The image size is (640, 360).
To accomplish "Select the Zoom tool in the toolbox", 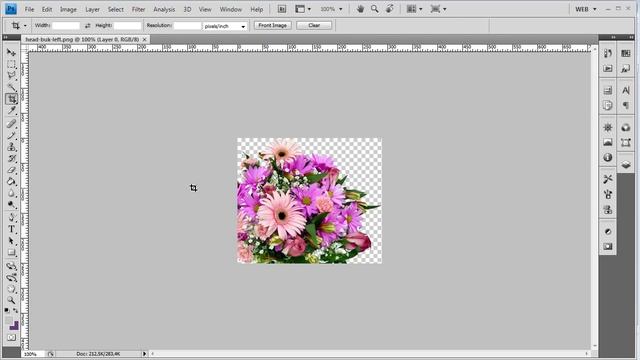I will tap(11, 300).
